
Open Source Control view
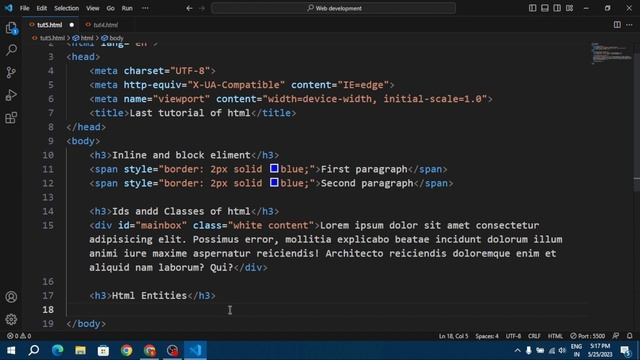(x=11, y=73)
